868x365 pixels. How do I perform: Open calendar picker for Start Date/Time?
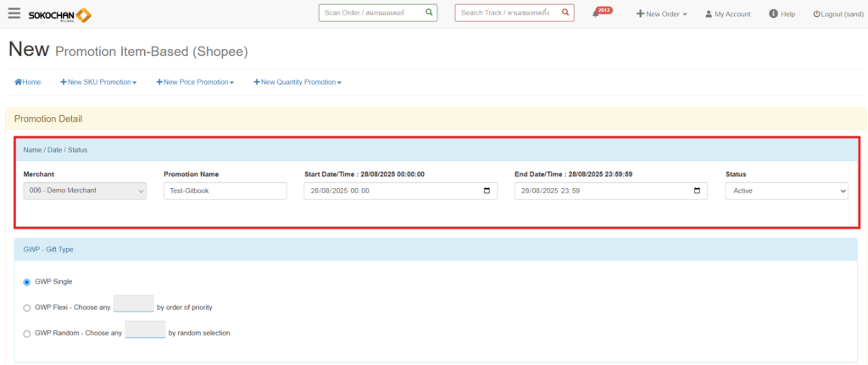coord(487,191)
